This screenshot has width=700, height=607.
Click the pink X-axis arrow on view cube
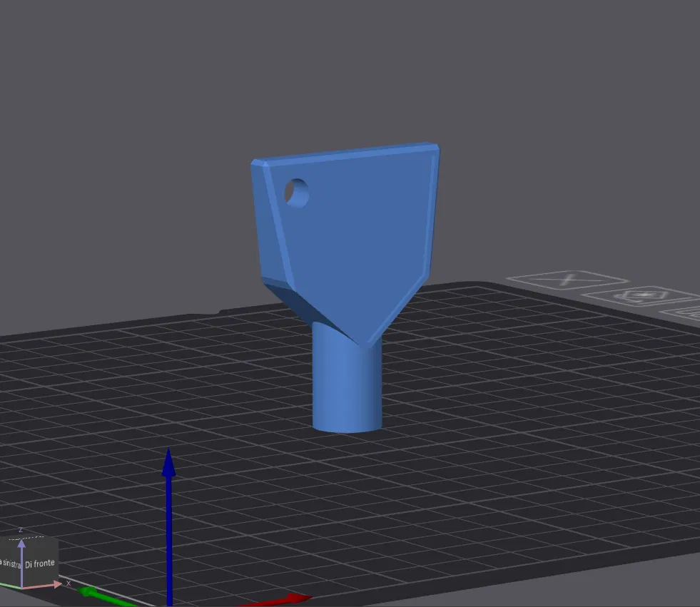(42, 585)
